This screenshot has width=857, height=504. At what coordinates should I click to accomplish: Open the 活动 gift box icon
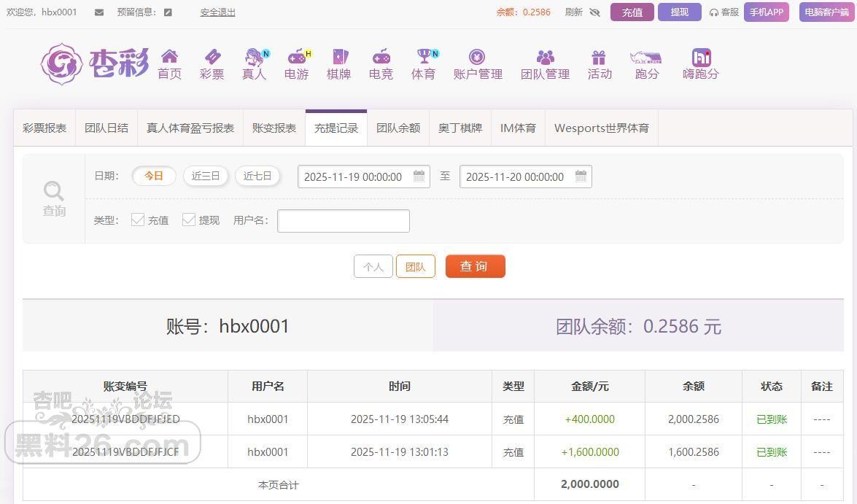click(599, 57)
